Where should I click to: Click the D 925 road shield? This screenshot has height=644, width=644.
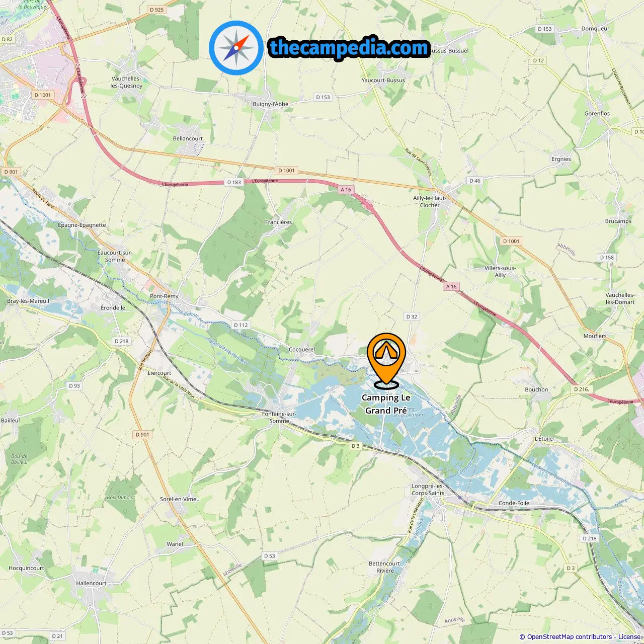(x=156, y=10)
